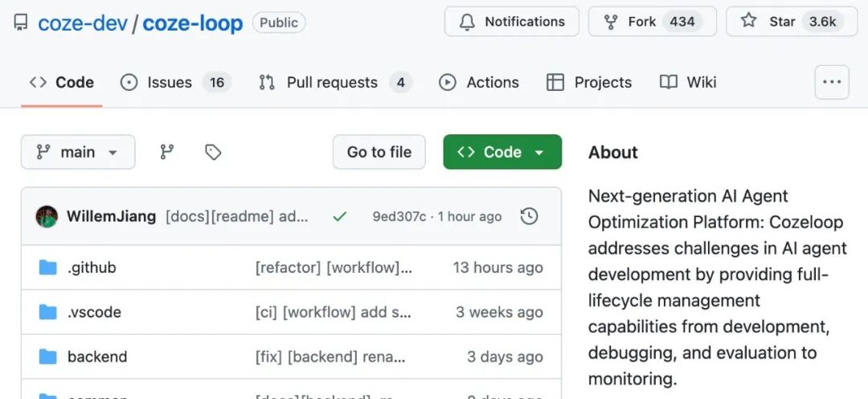
Task: Open the coze-loop repository link
Action: tap(193, 23)
